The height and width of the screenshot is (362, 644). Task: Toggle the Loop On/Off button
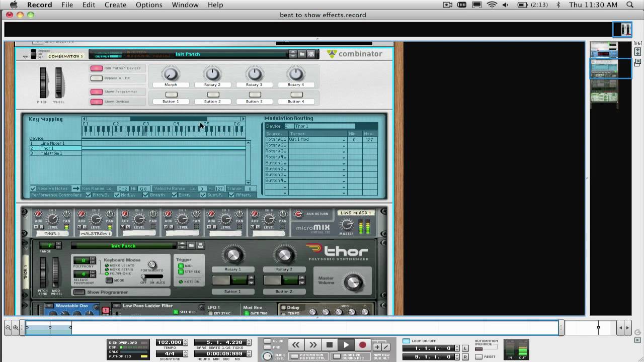[x=406, y=341]
